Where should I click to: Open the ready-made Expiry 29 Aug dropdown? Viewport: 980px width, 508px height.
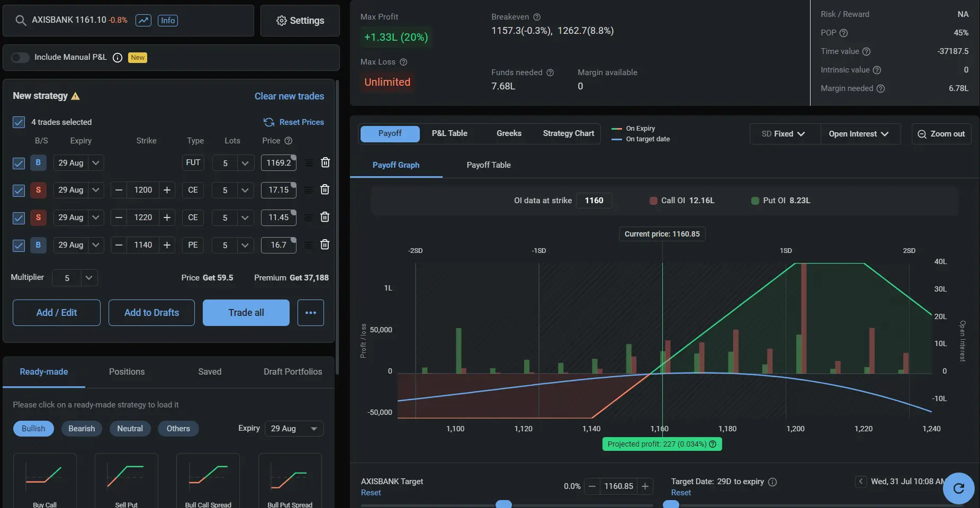point(294,429)
